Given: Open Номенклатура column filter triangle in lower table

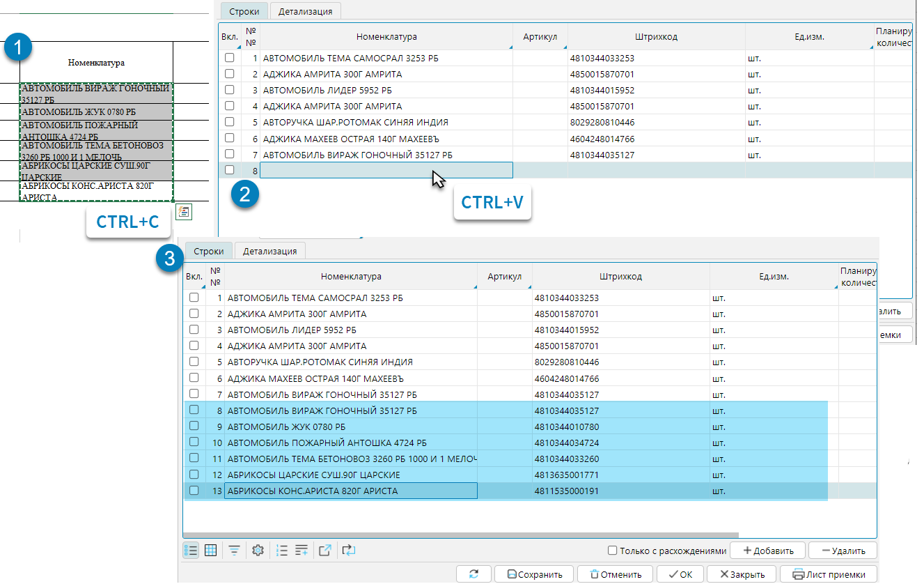Looking at the screenshot, I should (x=474, y=286).
